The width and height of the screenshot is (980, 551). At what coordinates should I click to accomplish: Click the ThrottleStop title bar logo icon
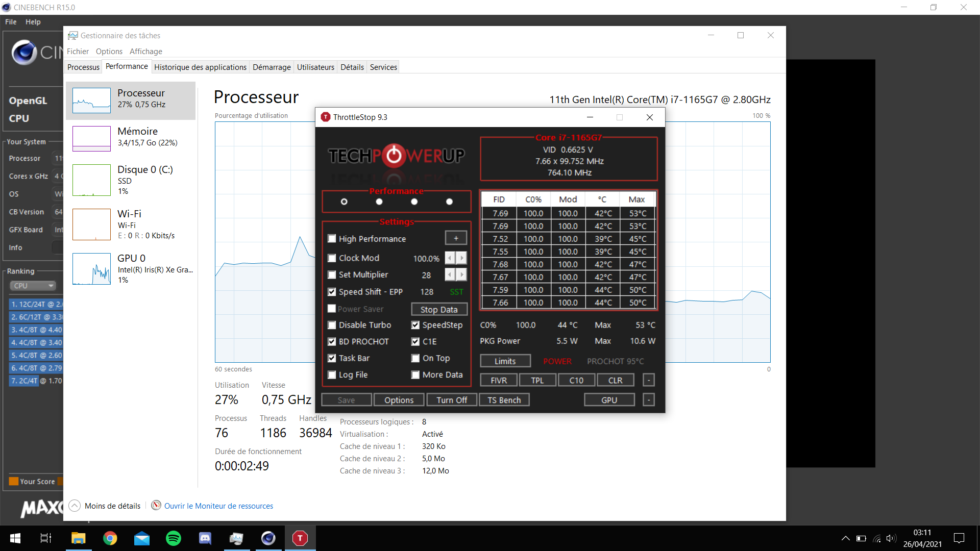click(x=326, y=117)
